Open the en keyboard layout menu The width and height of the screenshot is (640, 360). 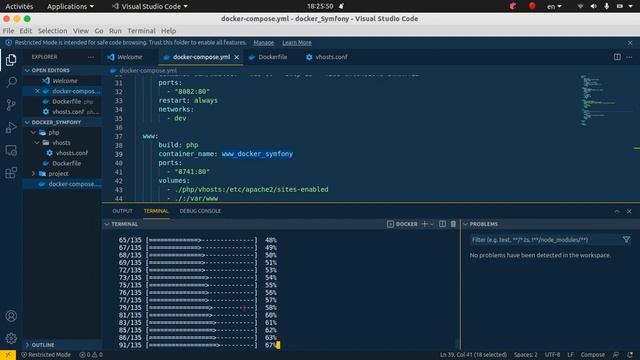click(x=554, y=6)
